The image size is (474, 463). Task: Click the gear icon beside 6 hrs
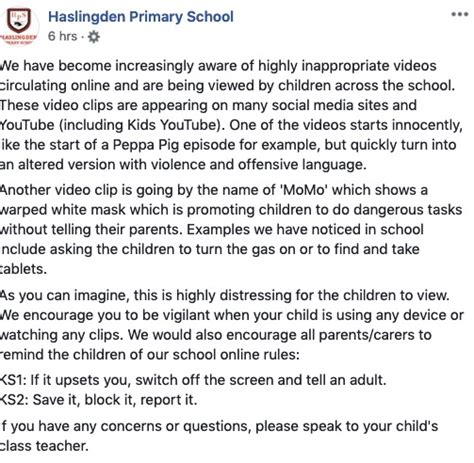pyautogui.click(x=94, y=37)
